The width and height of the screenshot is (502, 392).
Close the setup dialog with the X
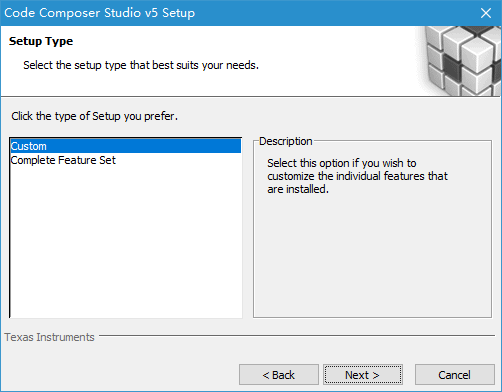486,13
